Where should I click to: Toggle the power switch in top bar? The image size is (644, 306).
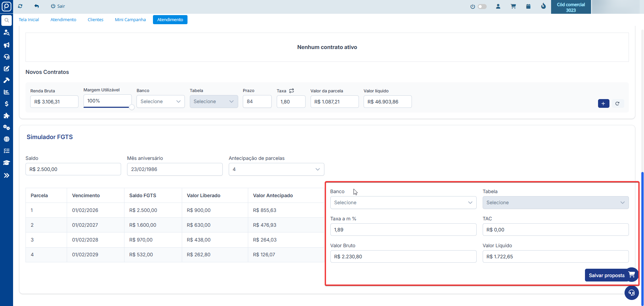482,6
